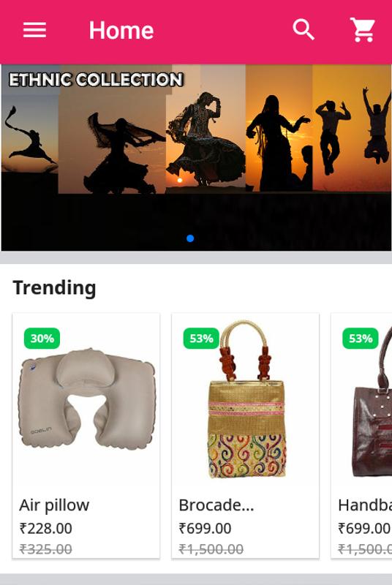This screenshot has height=585, width=392.
Task: Click the Brocade handbag product image
Action: coord(246,399)
